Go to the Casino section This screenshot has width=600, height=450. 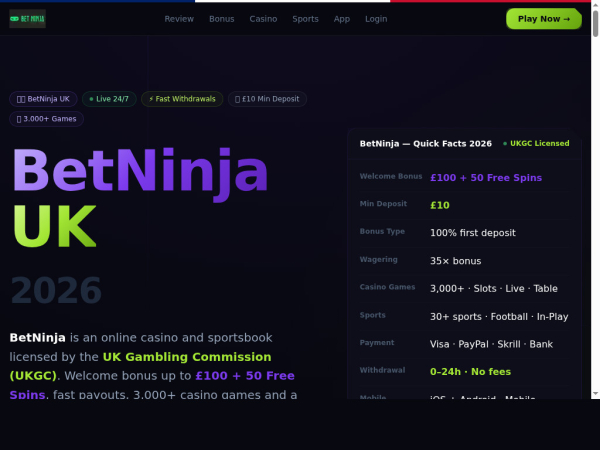click(263, 19)
